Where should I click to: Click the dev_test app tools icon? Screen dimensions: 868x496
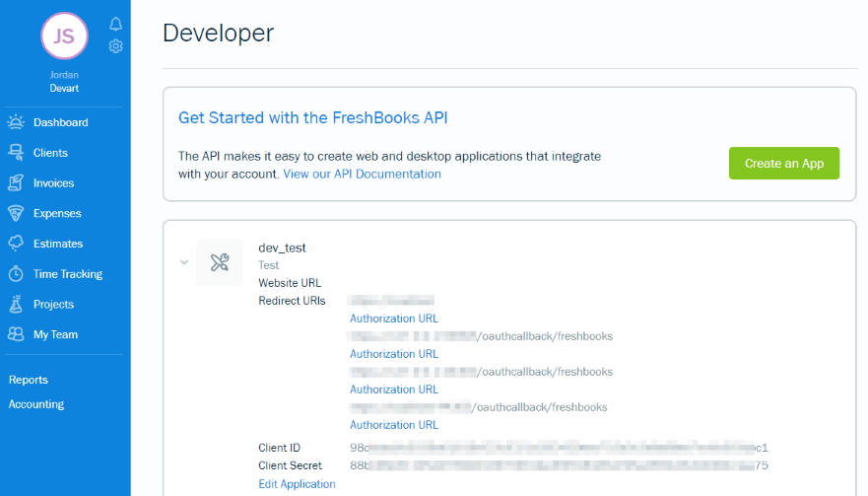220,262
